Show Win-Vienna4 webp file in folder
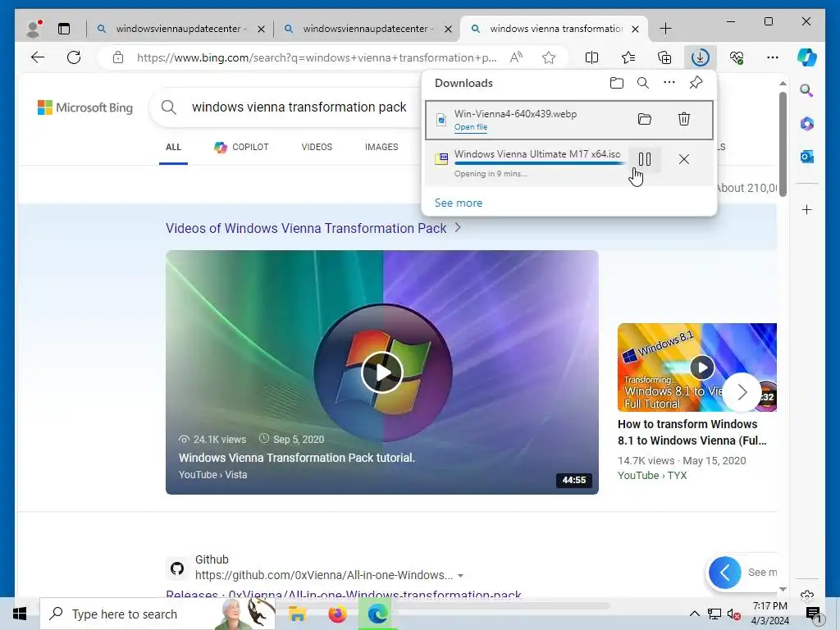This screenshot has width=840, height=630. (645, 119)
